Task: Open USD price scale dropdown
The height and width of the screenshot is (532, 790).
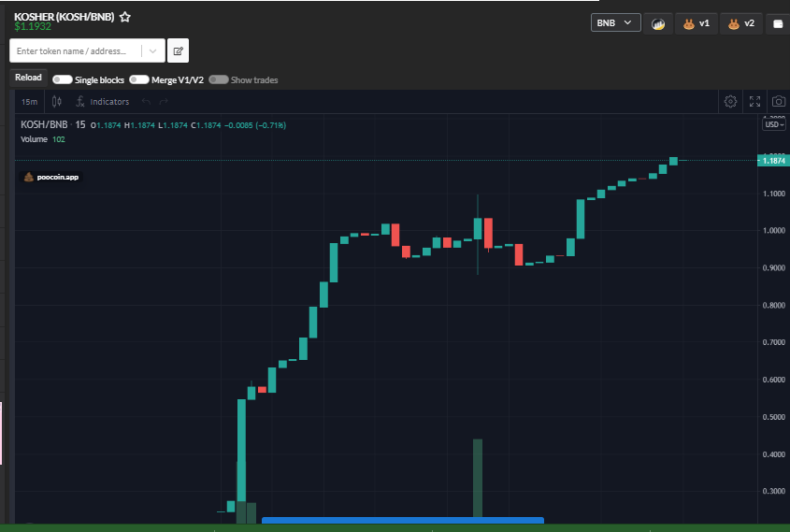Action: pos(774,124)
